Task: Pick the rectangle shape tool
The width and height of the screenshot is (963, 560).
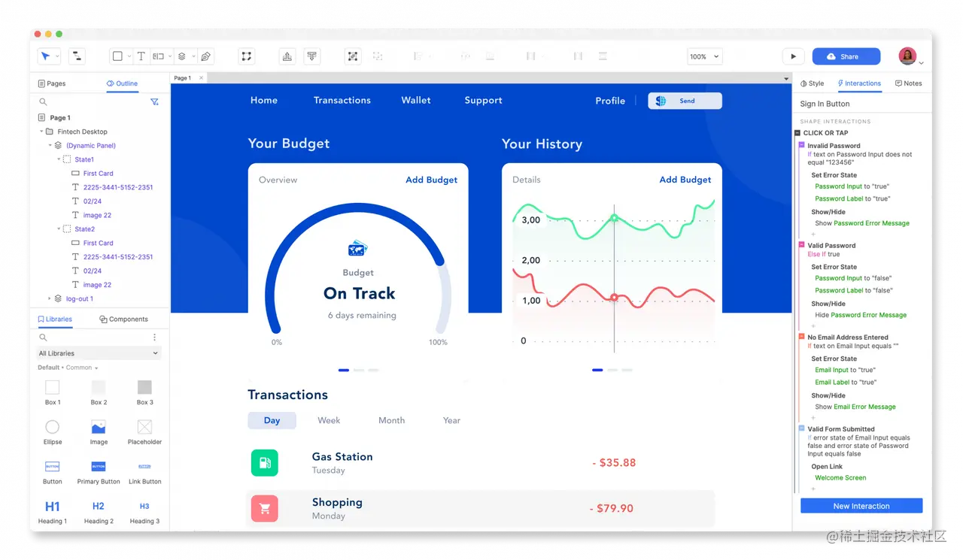Action: click(117, 56)
